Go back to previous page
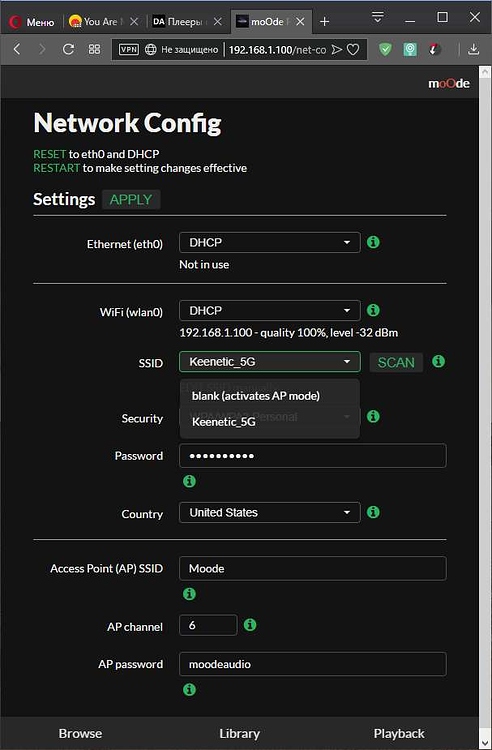The height and width of the screenshot is (750, 492). [x=17, y=49]
